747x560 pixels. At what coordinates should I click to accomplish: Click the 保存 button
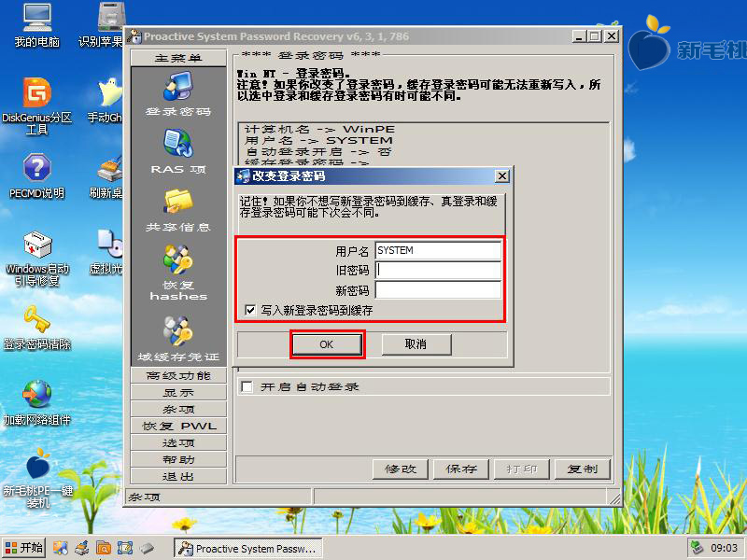tap(461, 469)
